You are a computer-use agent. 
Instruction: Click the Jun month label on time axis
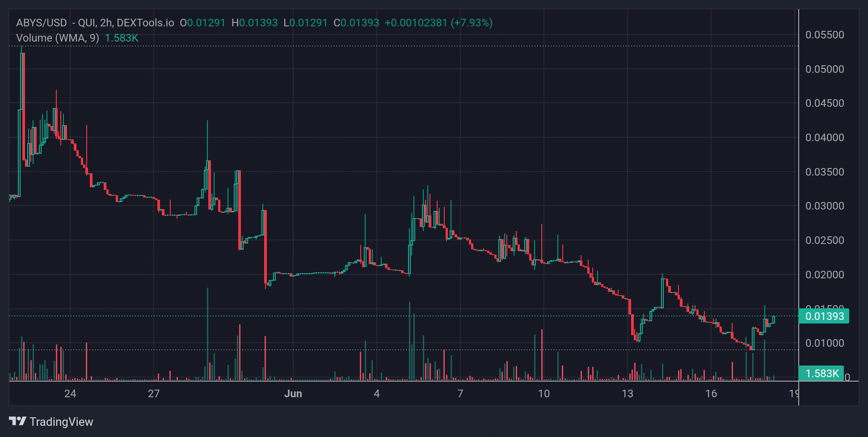[x=293, y=394]
